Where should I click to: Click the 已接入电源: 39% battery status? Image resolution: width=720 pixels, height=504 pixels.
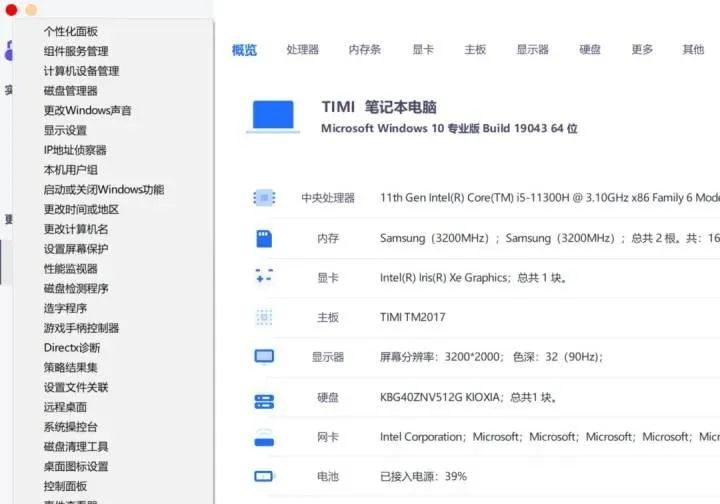423,476
